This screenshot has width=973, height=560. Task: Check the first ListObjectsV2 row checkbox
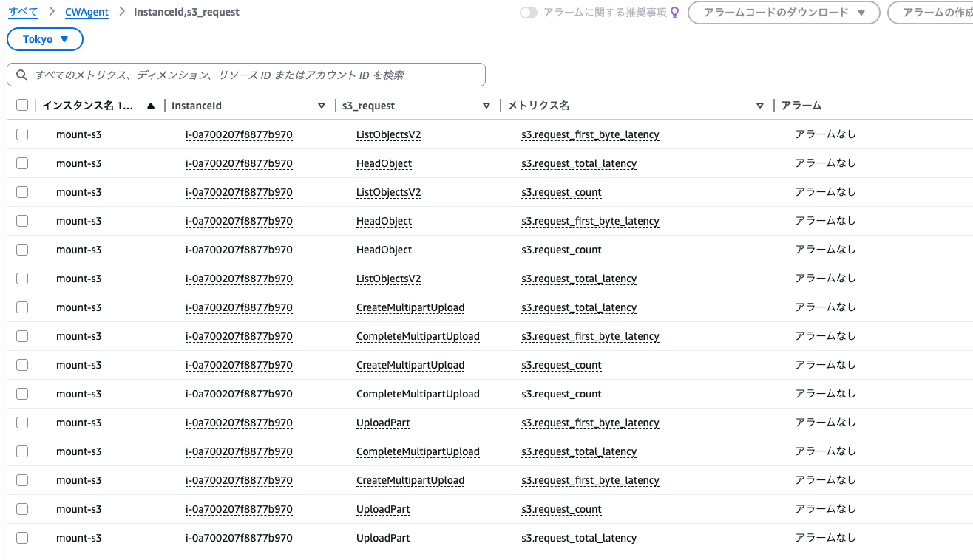point(21,134)
